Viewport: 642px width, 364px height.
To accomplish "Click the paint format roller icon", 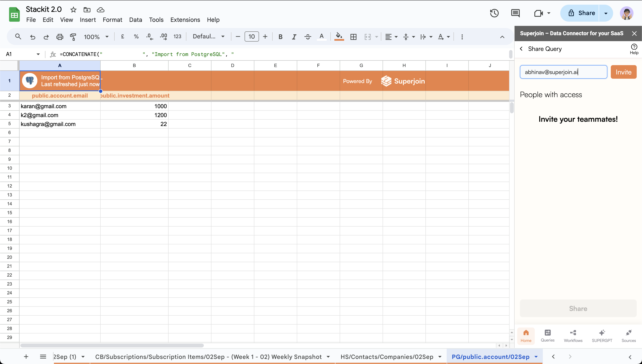I will click(73, 37).
